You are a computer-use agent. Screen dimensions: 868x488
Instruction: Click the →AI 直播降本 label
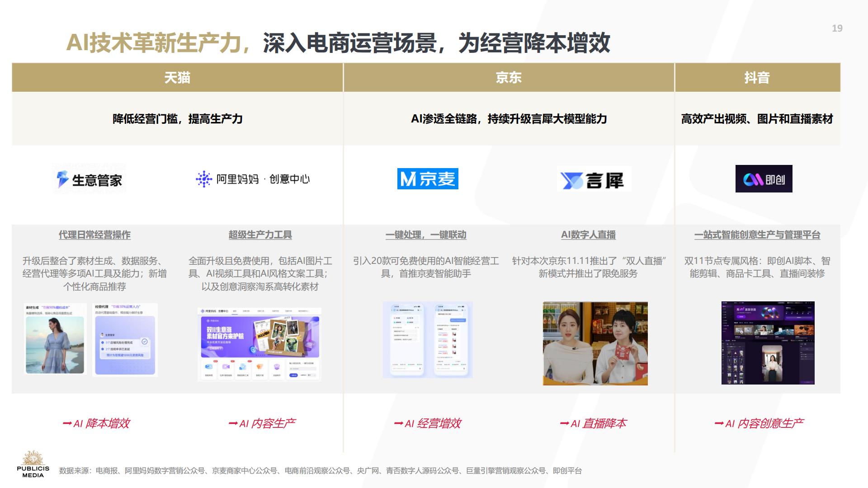click(593, 423)
